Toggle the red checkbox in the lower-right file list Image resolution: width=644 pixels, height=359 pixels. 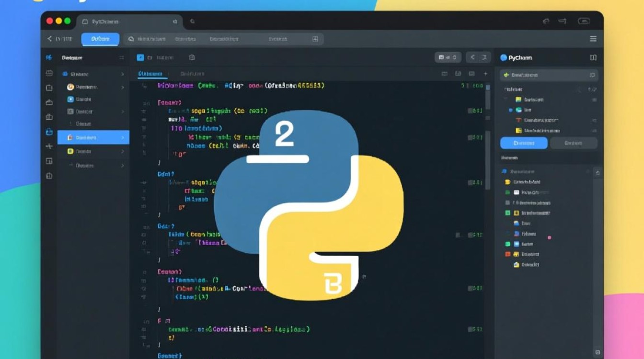click(508, 254)
